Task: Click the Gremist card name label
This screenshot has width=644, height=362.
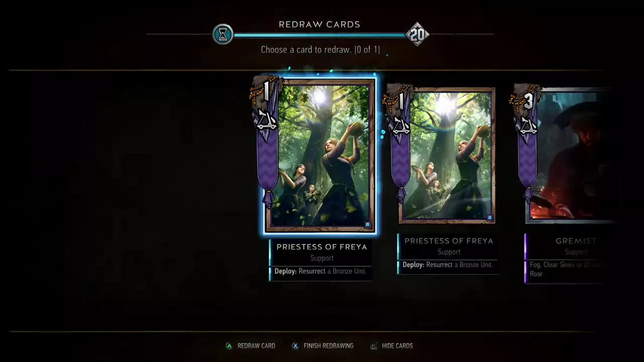Action: 576,241
